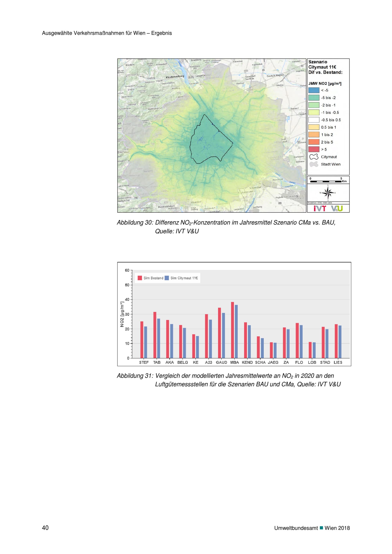Click the '> 5' red legend swatch
The width and height of the screenshot is (392, 554).
314,150
